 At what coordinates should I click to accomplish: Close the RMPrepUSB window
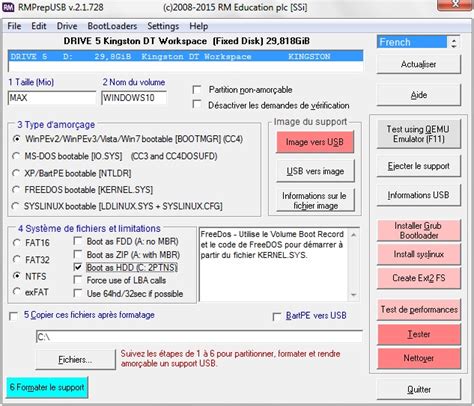pos(455,5)
